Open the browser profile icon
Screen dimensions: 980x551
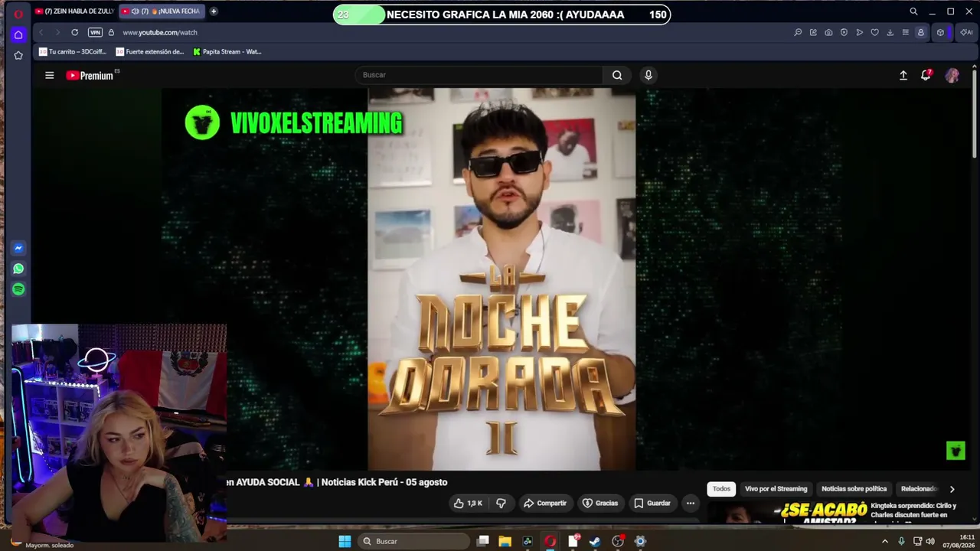(x=920, y=32)
